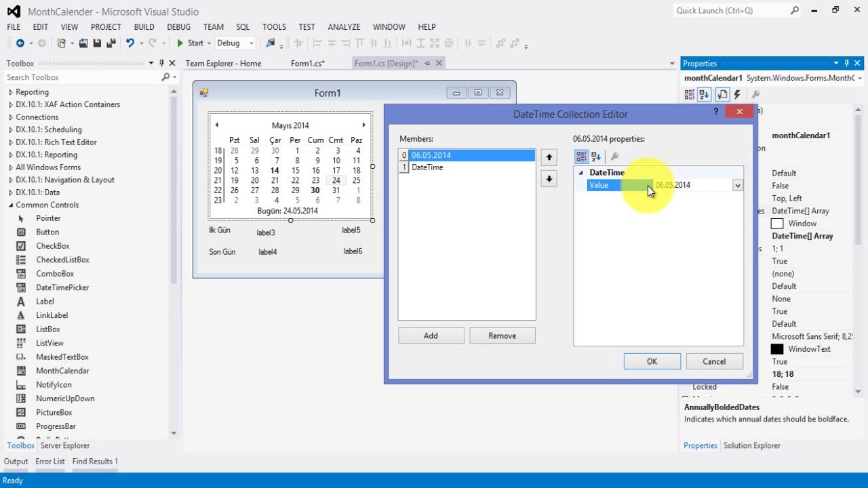This screenshot has width=868, height=488.
Task: Close the Form1.cs [Design] tab
Action: pos(439,63)
